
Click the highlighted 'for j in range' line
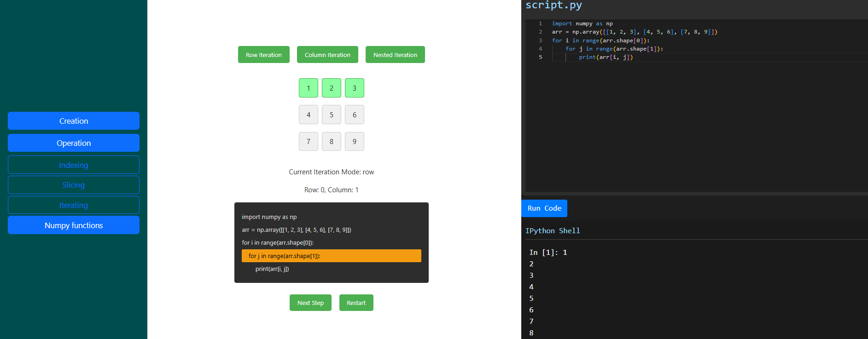point(332,256)
